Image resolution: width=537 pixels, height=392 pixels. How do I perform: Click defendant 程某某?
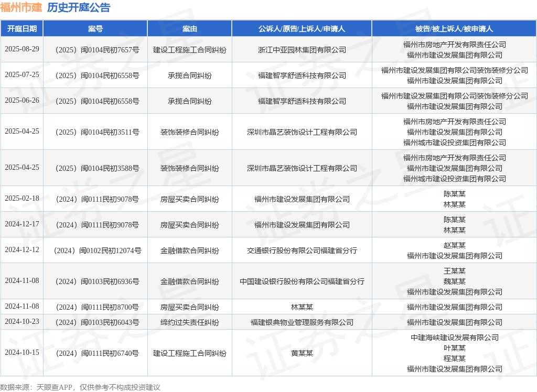point(455,359)
